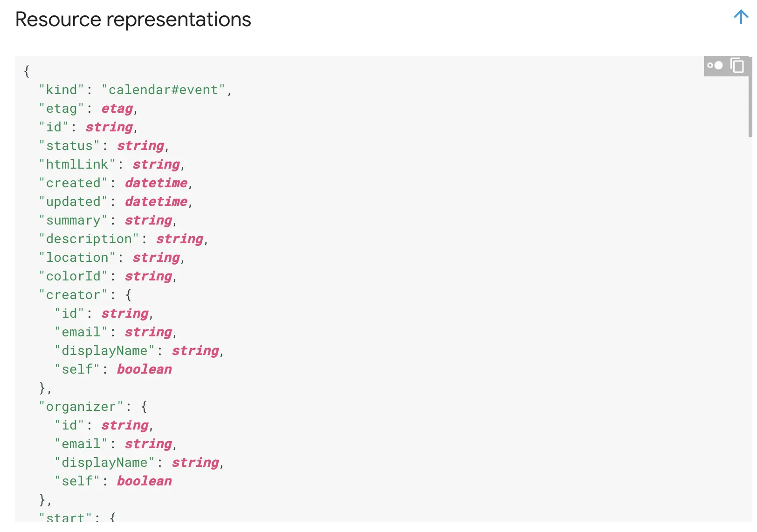Click the updated datetime placeholder
Screen dimensions: 757x532
(x=156, y=201)
